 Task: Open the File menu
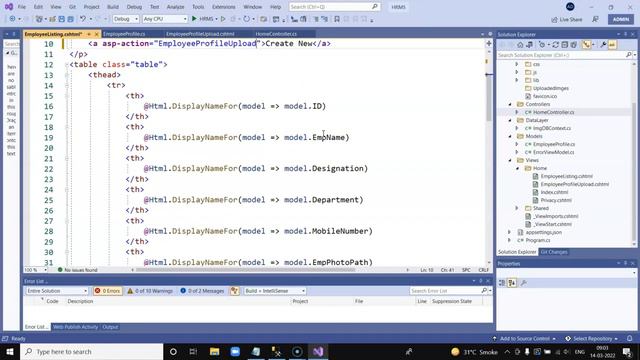22,7
